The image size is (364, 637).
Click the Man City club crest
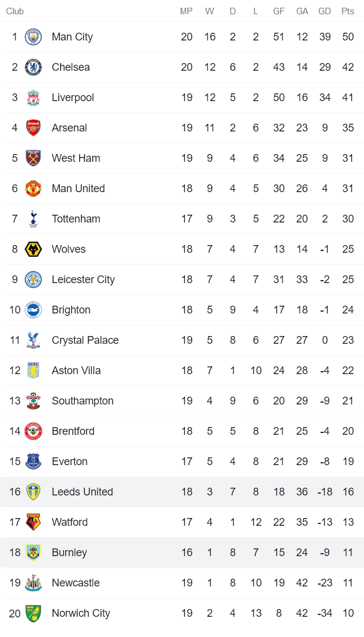coord(33,37)
